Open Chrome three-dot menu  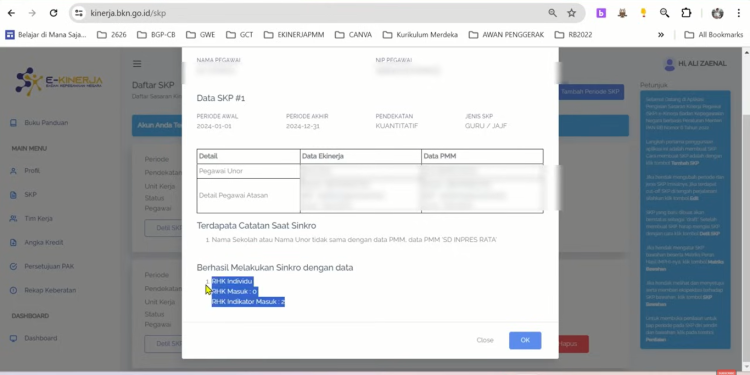click(x=739, y=13)
